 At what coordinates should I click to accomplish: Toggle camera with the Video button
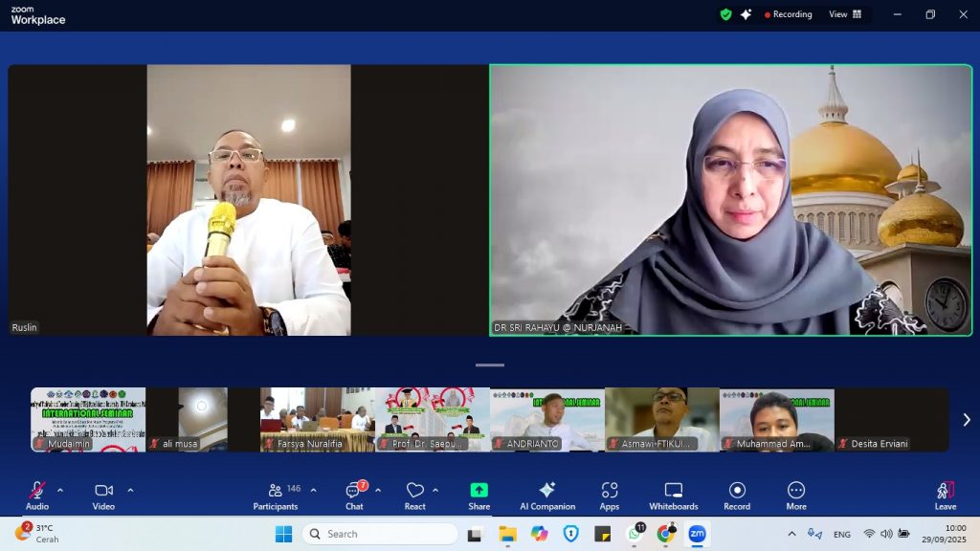pos(103,494)
